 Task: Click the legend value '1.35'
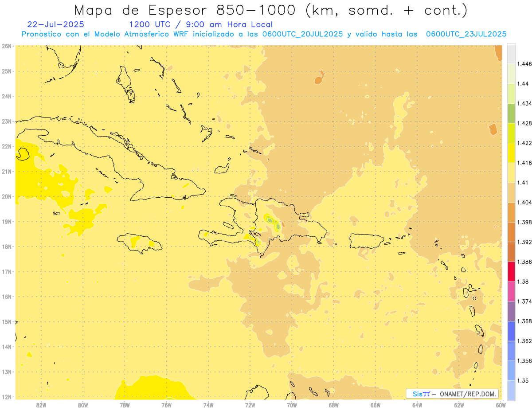pos(523,381)
